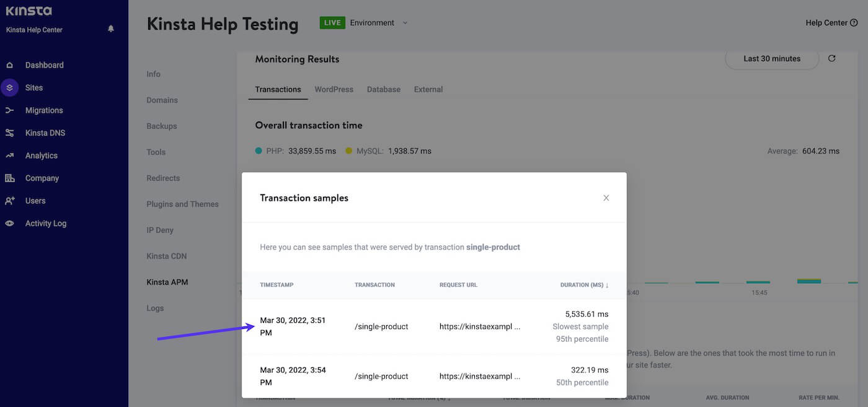Click the Kinsta Help Center company name
Screen dimensions: 868x407
(34, 30)
